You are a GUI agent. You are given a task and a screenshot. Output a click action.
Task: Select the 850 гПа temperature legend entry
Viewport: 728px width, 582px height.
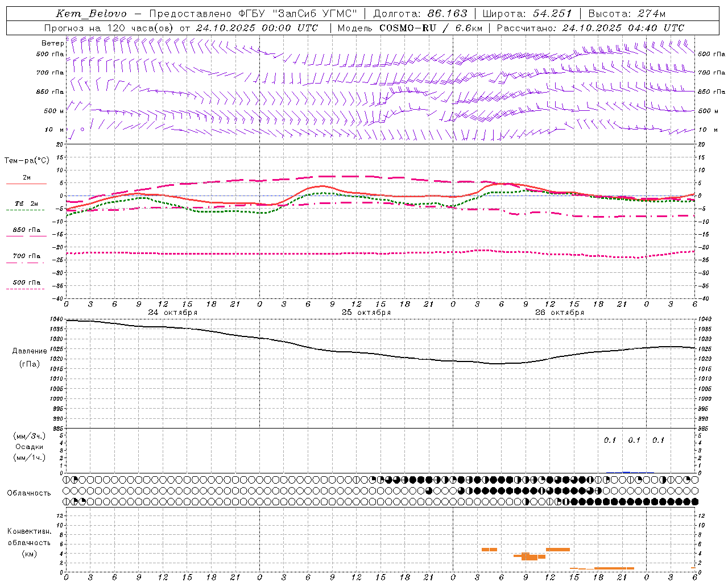pyautogui.click(x=26, y=230)
